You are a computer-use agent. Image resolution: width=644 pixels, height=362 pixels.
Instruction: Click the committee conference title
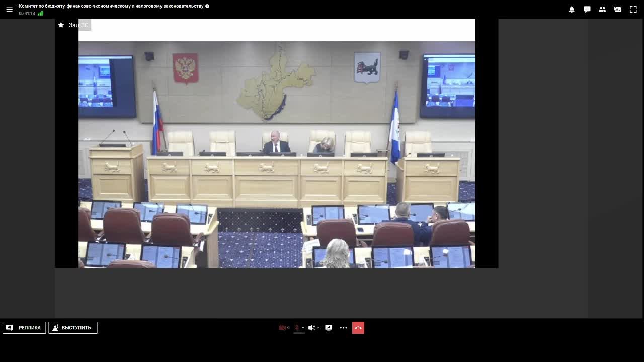(111, 6)
